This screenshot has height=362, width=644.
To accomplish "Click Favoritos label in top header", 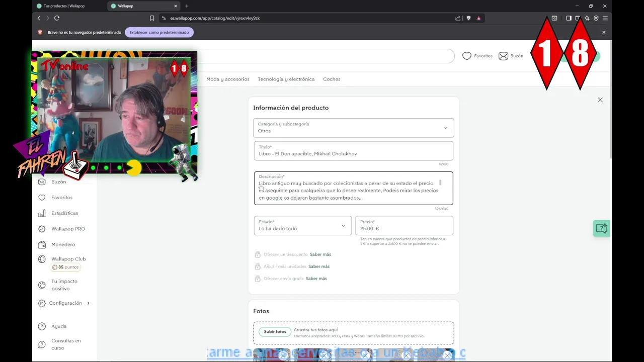I will 483,56.
